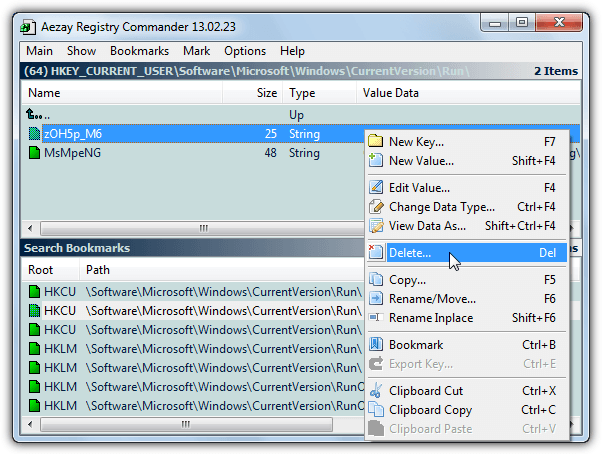
Task: Click the Bookmark icon in context menu
Action: (x=375, y=344)
